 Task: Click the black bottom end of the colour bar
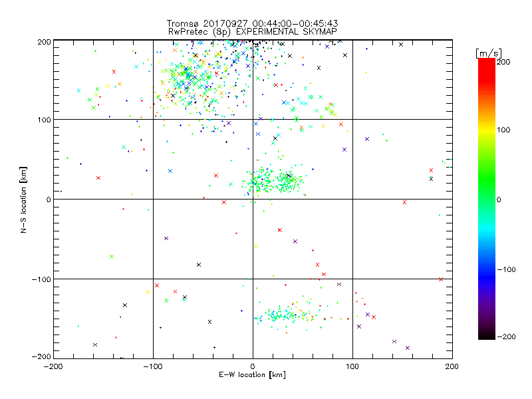coord(487,335)
